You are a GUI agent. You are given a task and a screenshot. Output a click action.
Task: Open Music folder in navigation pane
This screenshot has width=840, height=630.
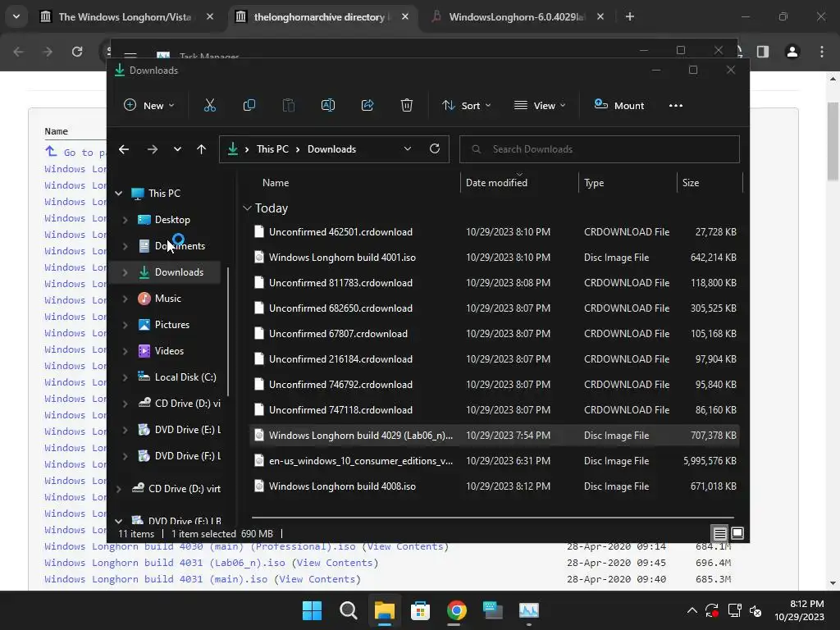(167, 299)
